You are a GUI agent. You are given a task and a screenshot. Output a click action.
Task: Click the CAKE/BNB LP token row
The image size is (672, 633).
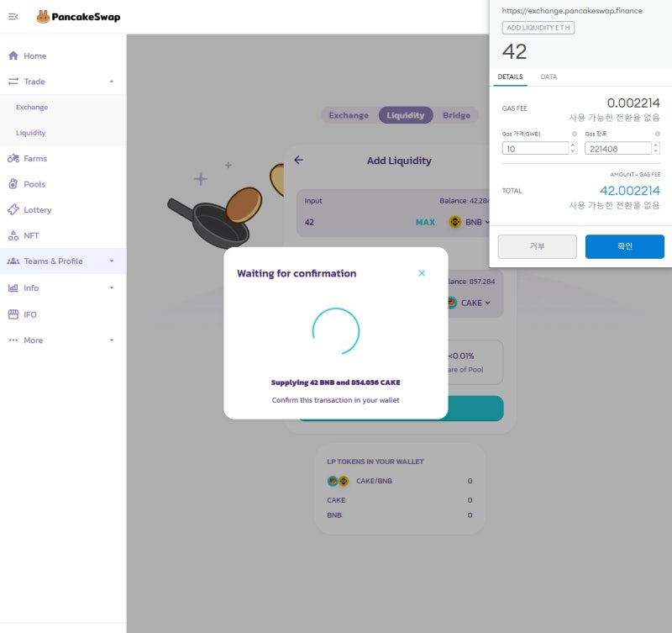(x=400, y=481)
